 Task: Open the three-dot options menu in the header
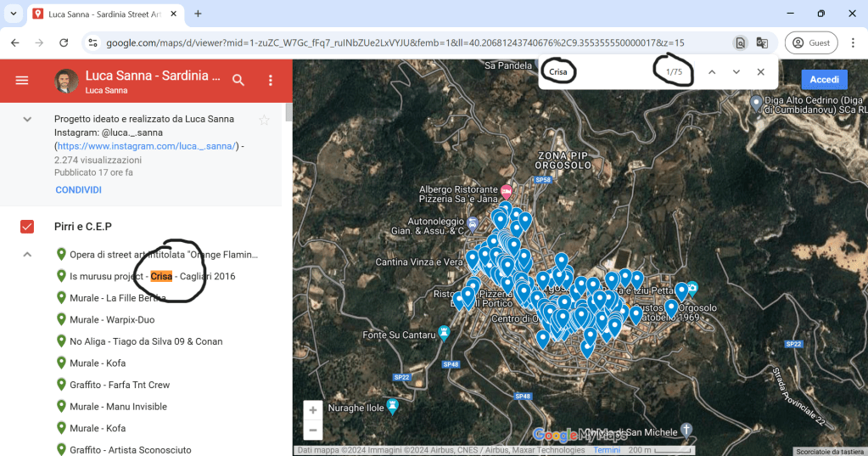click(271, 80)
